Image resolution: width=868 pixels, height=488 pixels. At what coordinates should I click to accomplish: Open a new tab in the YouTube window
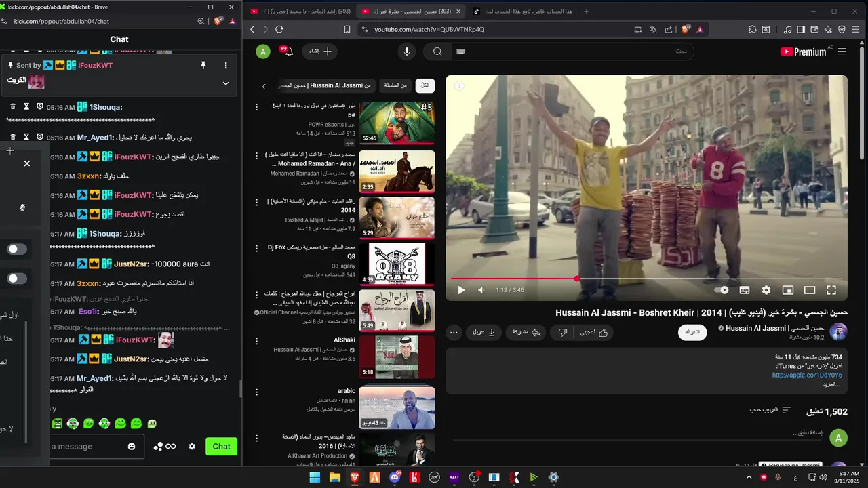coord(586,11)
